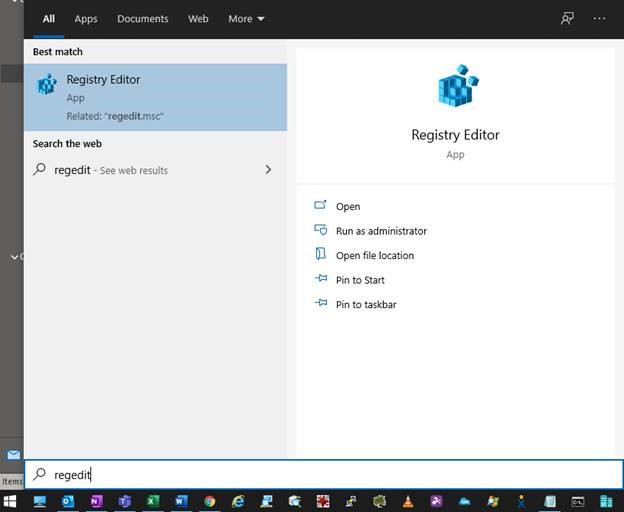This screenshot has height=512, width=624.
Task: Expand regedit web results with right chevron
Action: (x=268, y=169)
